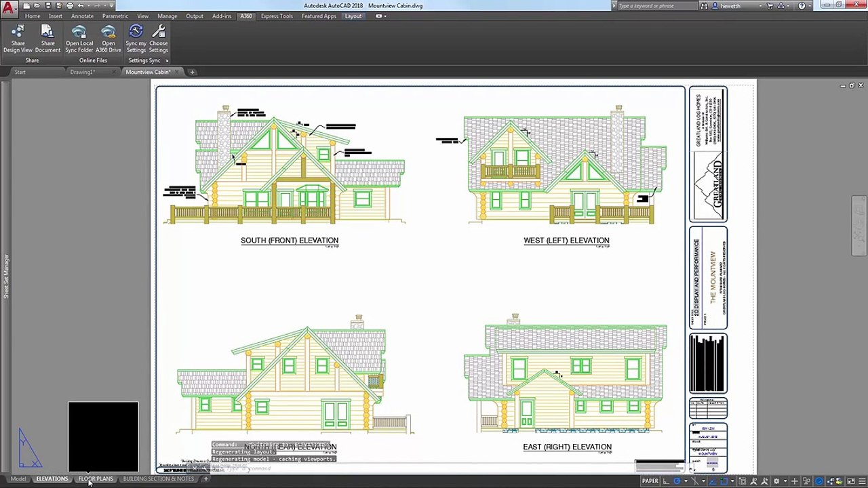This screenshot has width=868, height=488.
Task: Click the Save As icon in quick access toolbar
Action: 58,5
